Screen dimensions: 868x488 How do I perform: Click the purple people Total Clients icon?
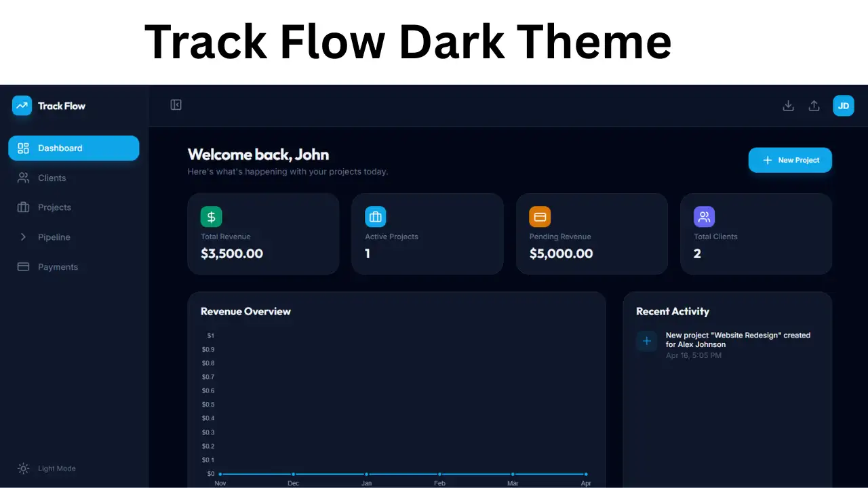pos(704,217)
